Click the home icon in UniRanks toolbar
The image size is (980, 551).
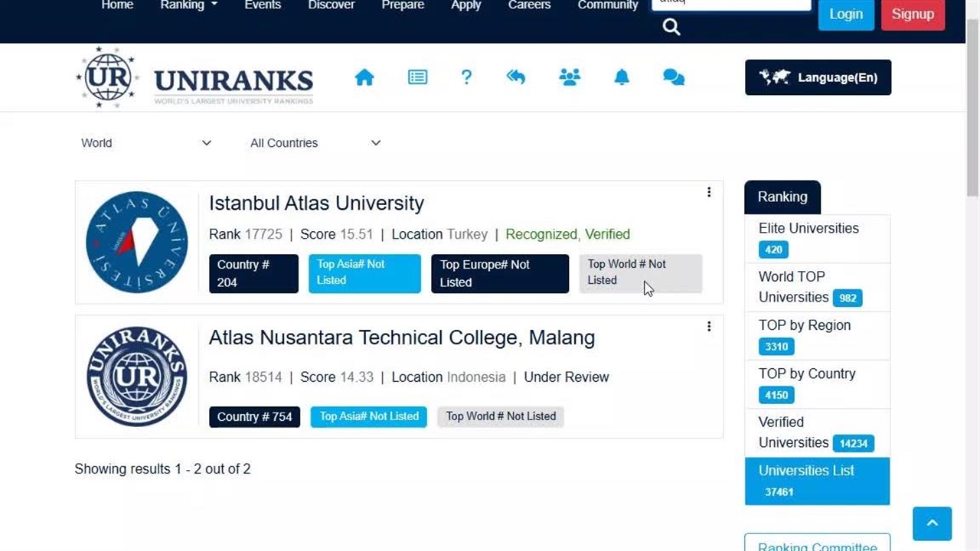click(364, 77)
